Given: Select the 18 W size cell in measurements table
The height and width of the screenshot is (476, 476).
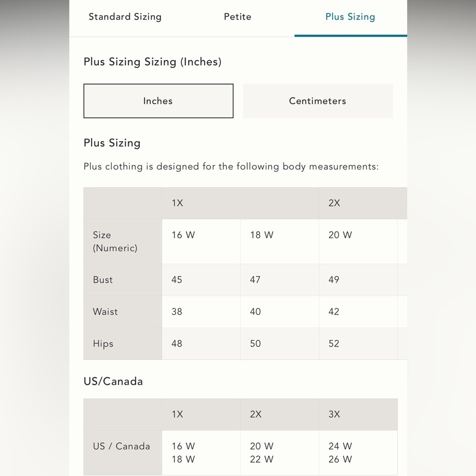Looking at the screenshot, I should pyautogui.click(x=279, y=241).
